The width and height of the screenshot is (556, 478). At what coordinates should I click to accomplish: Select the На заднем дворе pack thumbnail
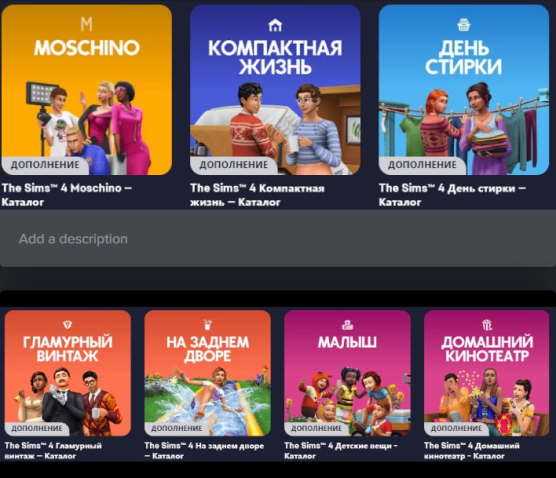coord(207,373)
